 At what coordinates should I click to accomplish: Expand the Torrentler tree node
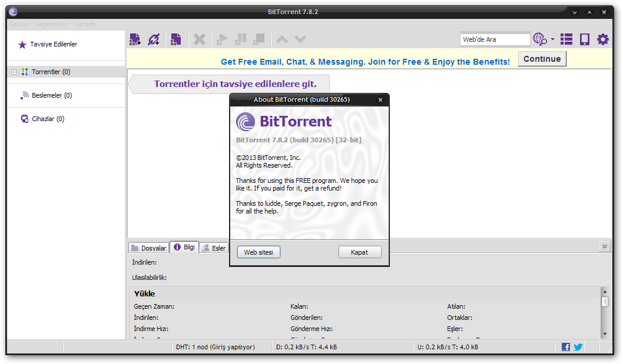pyautogui.click(x=14, y=72)
